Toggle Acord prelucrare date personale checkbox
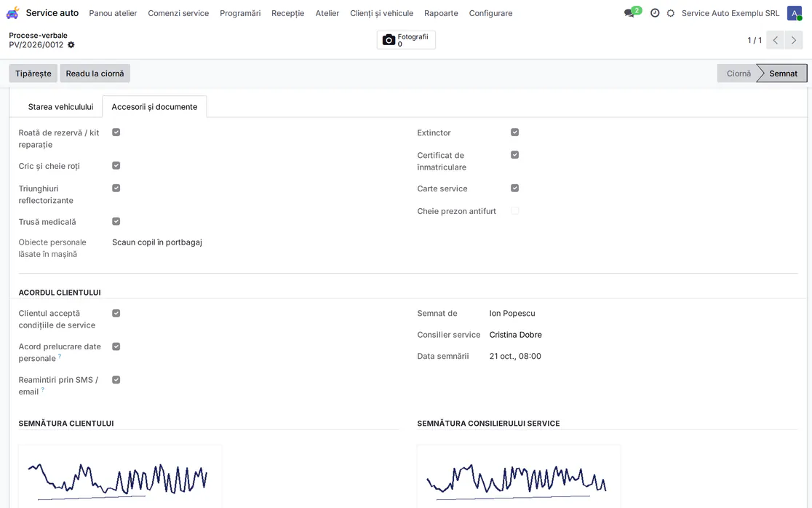This screenshot has height=508, width=812. click(x=116, y=346)
